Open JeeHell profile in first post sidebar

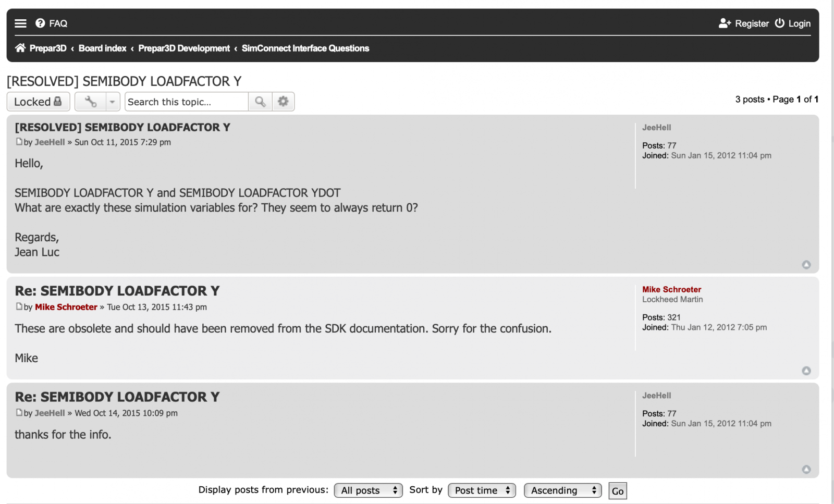[x=656, y=128]
